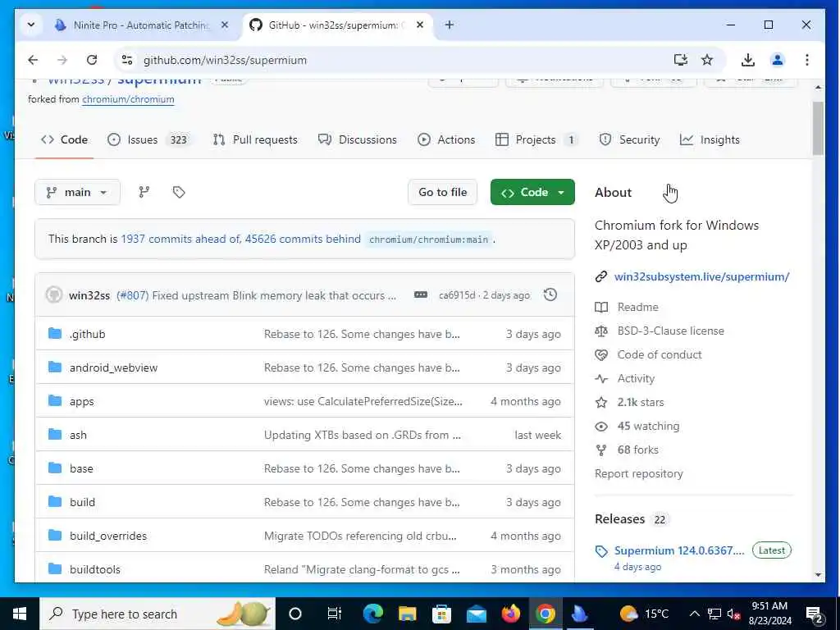Open the chromium/chromium fork source link
The height and width of the screenshot is (630, 840).
tap(128, 99)
